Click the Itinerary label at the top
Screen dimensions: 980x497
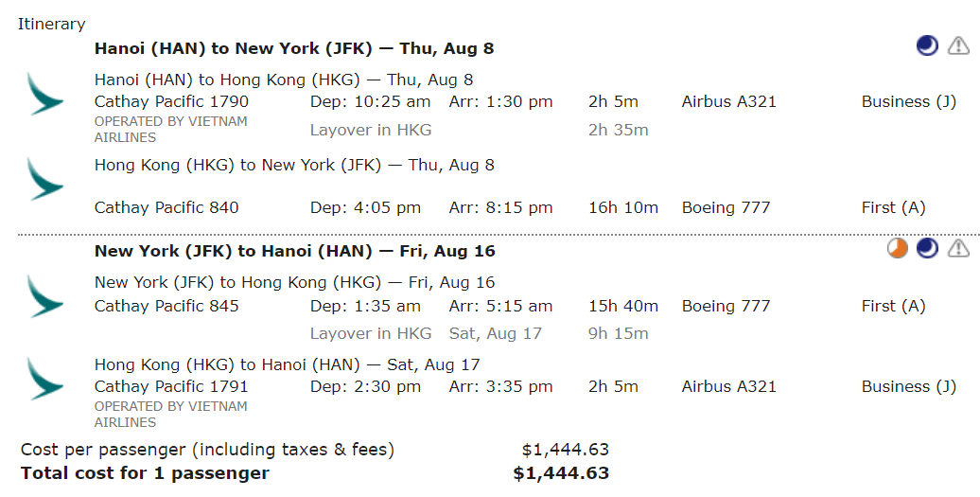[x=51, y=25]
